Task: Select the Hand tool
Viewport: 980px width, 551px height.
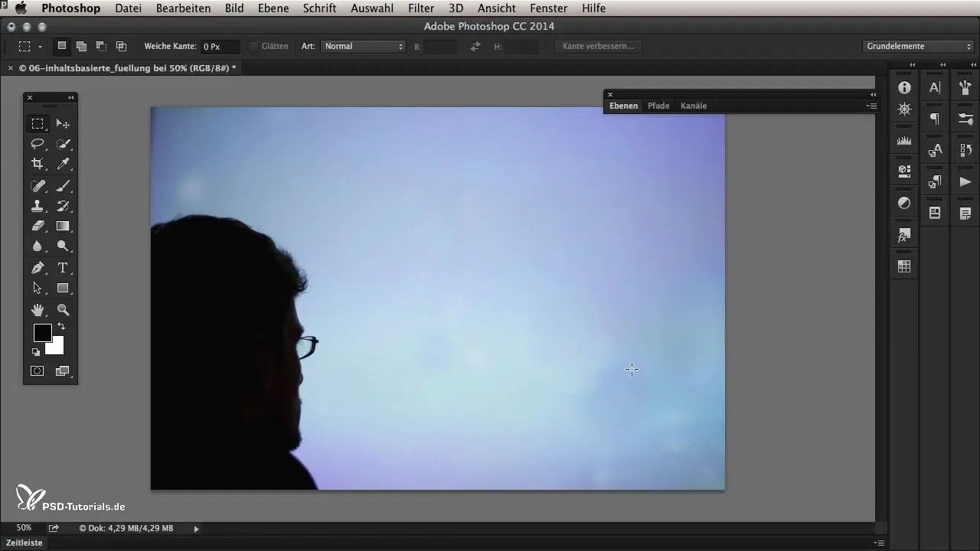Action: (37, 310)
